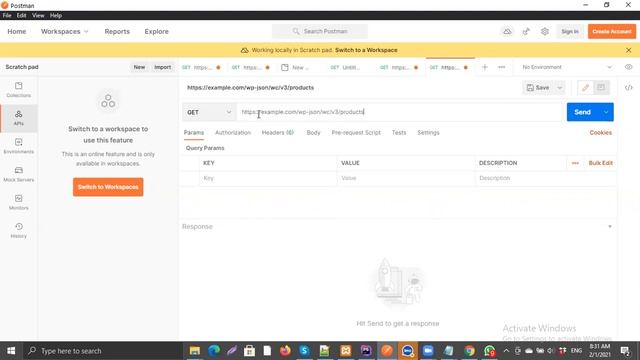This screenshot has height=360, width=640.
Task: Launch Firefox from the taskbar
Action: pos(285,351)
